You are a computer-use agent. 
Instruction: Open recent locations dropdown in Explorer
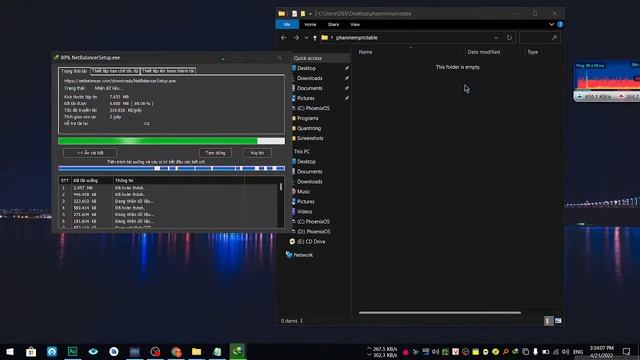pos(306,38)
